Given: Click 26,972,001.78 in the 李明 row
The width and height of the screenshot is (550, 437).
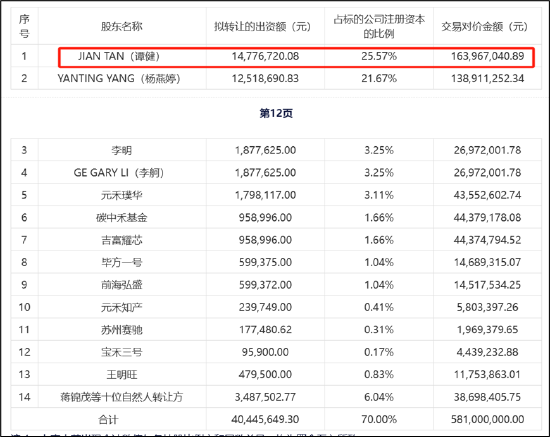Looking at the screenshot, I should 487,150.
